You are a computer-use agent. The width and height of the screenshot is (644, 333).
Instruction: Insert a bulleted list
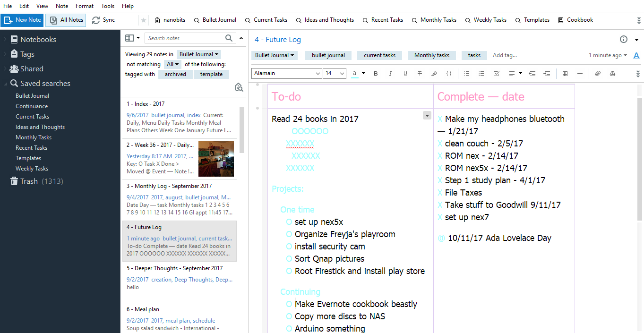click(467, 74)
